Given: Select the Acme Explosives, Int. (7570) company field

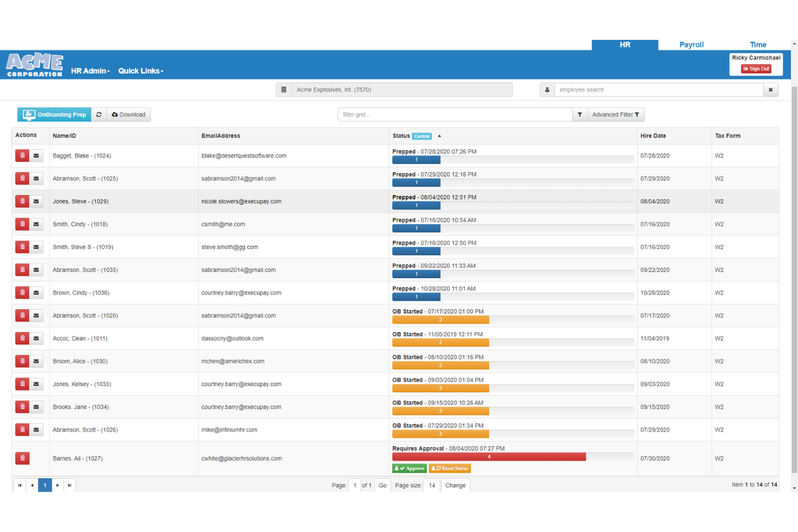Looking at the screenshot, I should click(x=402, y=89).
